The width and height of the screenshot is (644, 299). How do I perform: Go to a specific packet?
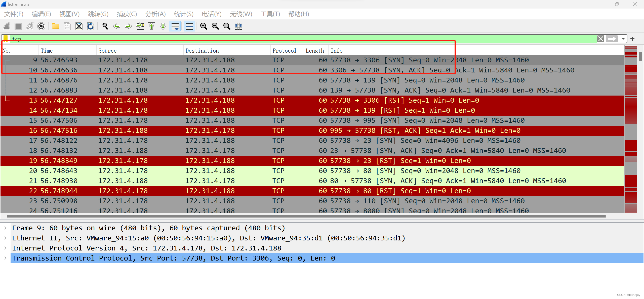(140, 26)
